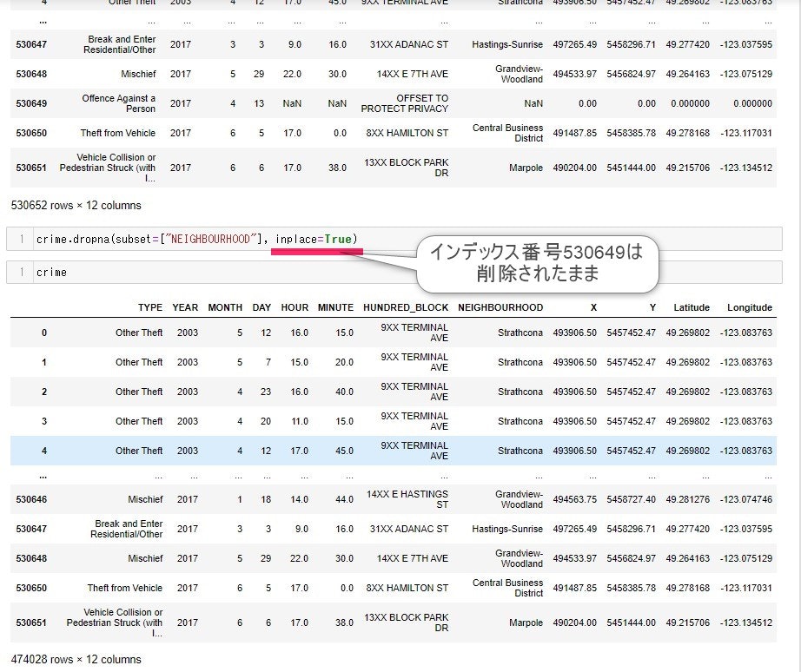
Task: Click the crime.dropna code cell
Action: (394, 239)
